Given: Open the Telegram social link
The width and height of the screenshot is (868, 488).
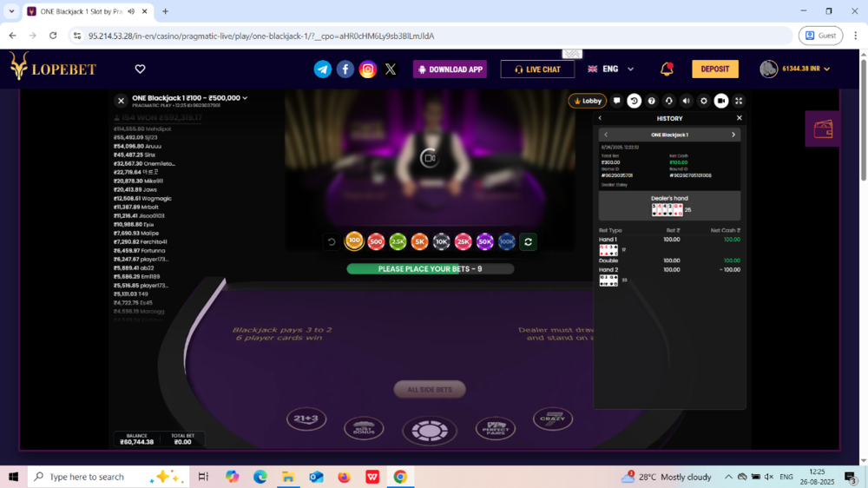Looking at the screenshot, I should tap(323, 69).
